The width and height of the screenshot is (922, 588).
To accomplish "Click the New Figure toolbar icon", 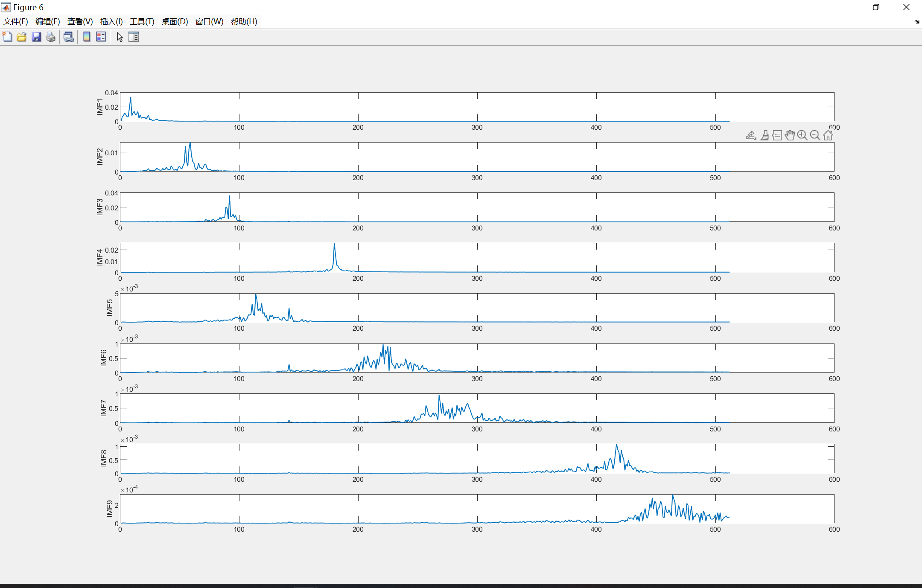I will (x=7, y=37).
